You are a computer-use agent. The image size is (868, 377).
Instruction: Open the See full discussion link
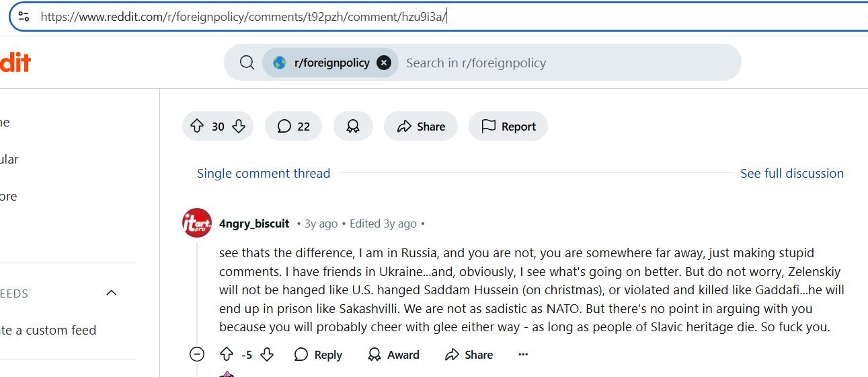click(x=792, y=173)
